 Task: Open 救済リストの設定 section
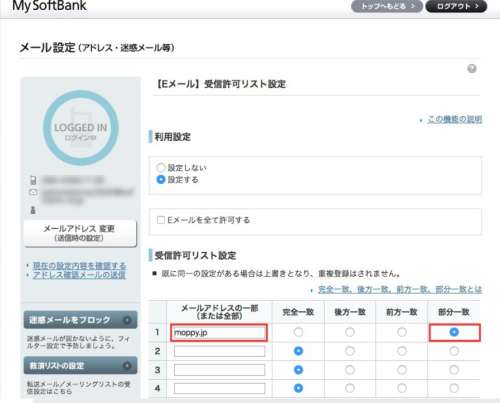click(x=80, y=366)
